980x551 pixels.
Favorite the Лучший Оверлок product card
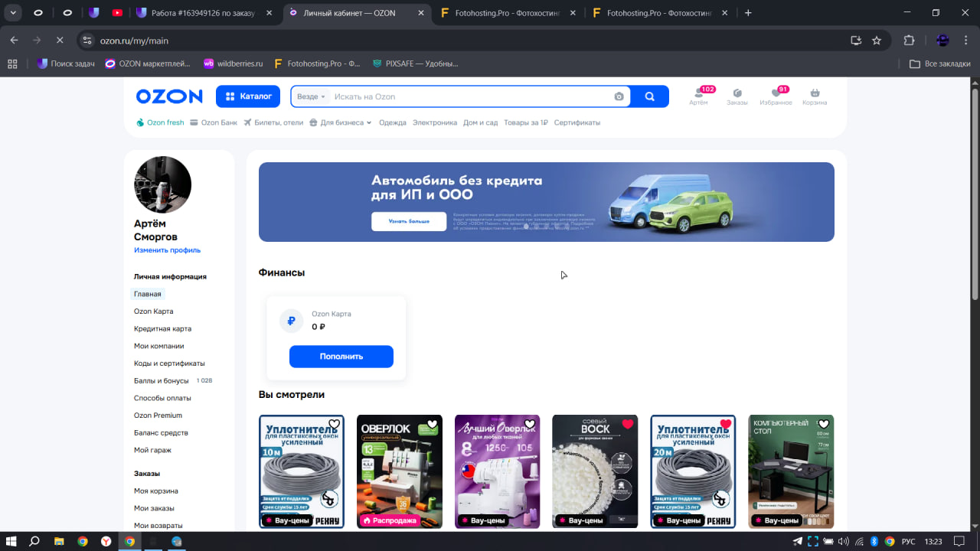coord(530,424)
